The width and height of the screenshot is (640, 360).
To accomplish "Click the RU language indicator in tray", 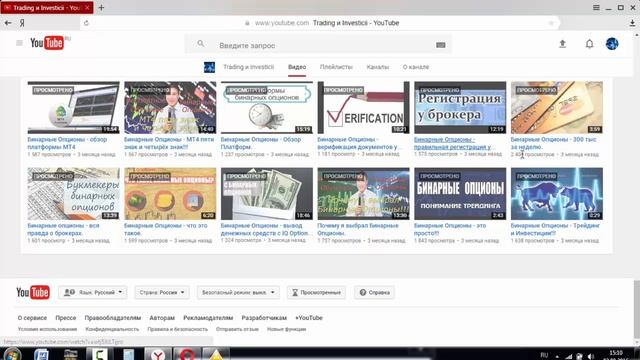I will point(544,355).
